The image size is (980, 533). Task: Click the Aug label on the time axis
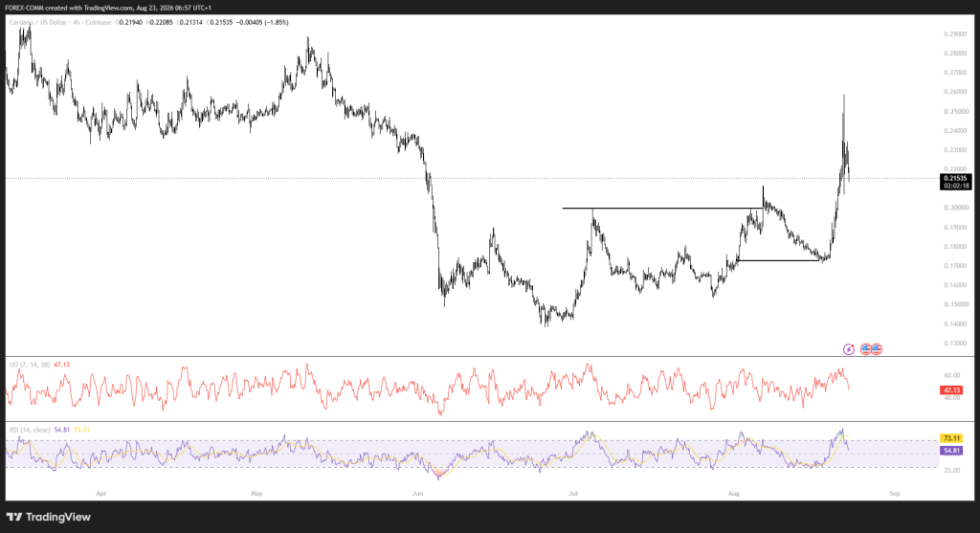734,493
